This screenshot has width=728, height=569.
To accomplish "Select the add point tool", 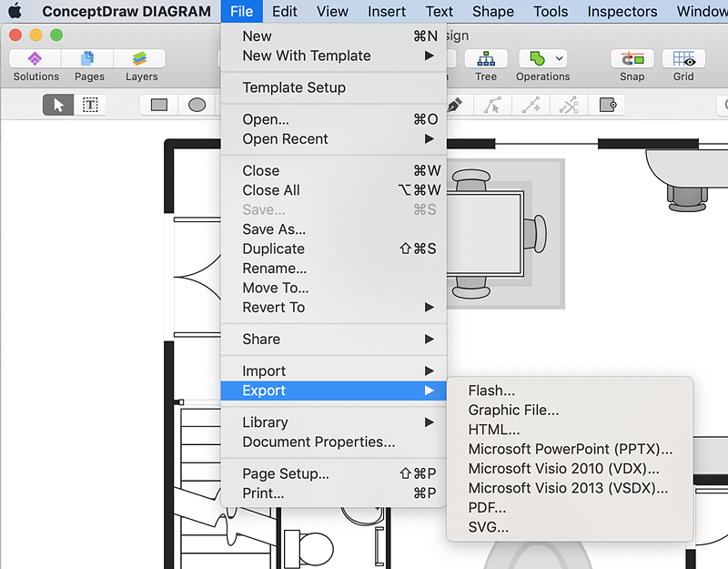I will pyautogui.click(x=531, y=105).
